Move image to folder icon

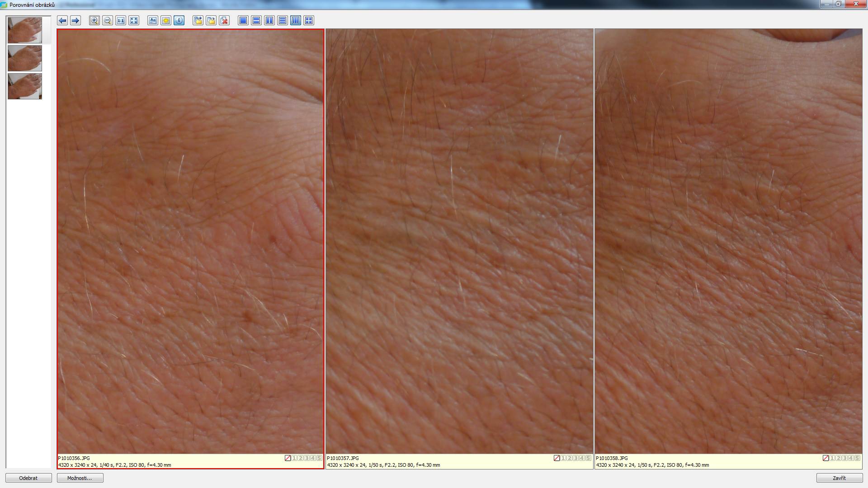click(x=211, y=20)
